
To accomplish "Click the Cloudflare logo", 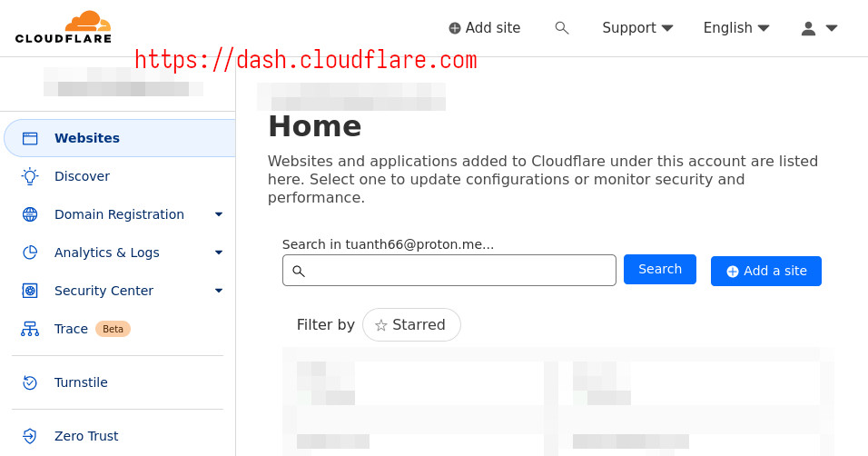I will pyautogui.click(x=64, y=27).
